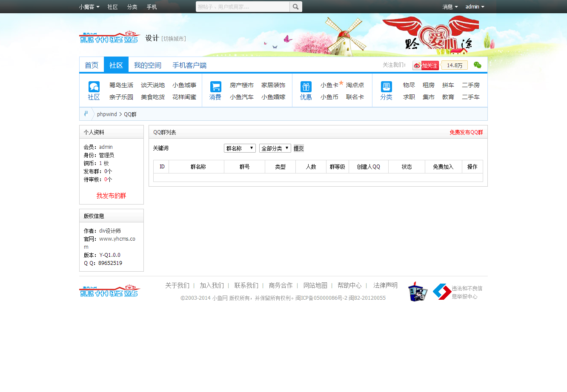Image resolution: width=567 pixels, height=392 pixels.
Task: Open 分类 in the top bar
Action: (132, 7)
